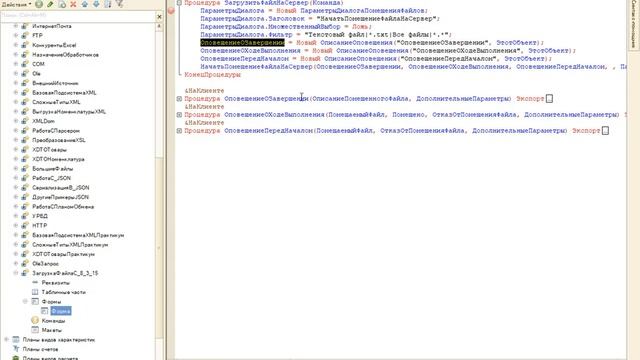Select the XDTOТовары tree item
Viewport: 640px width, 360px height.
pyautogui.click(x=49, y=149)
